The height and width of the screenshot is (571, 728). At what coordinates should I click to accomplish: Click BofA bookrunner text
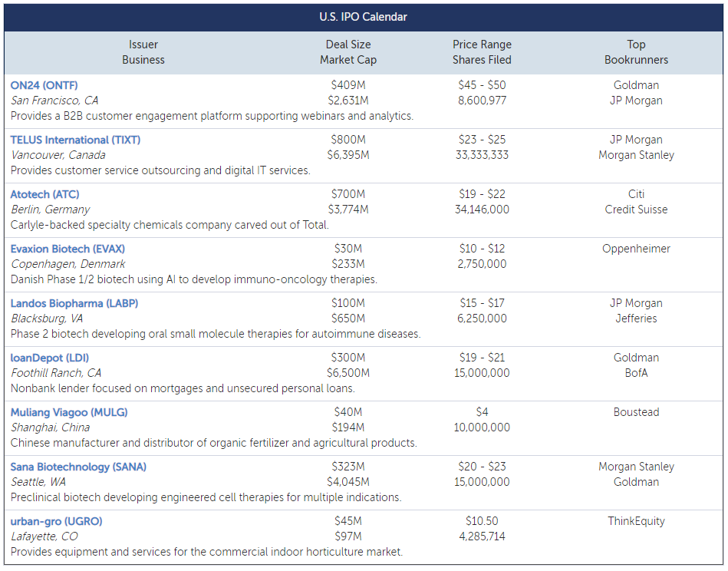[x=636, y=373]
